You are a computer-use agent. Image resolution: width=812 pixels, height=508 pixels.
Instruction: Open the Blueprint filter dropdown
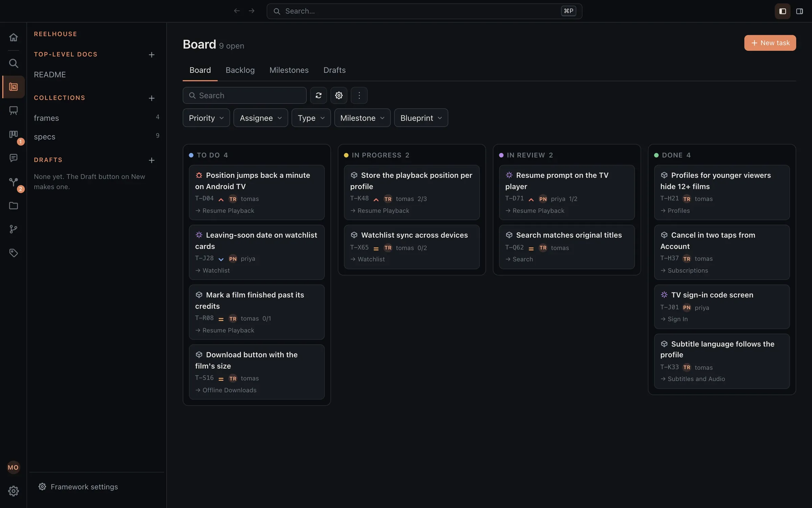[x=421, y=118]
